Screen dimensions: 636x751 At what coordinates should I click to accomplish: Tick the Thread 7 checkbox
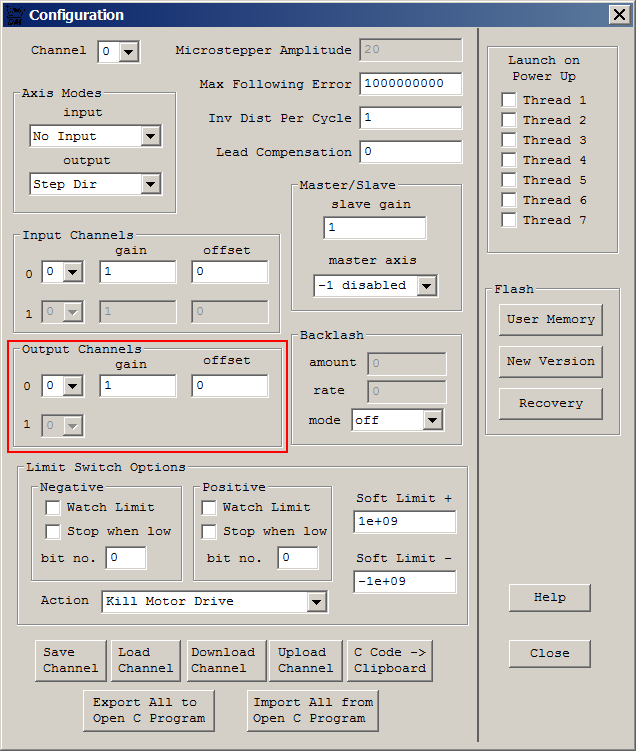(x=509, y=220)
